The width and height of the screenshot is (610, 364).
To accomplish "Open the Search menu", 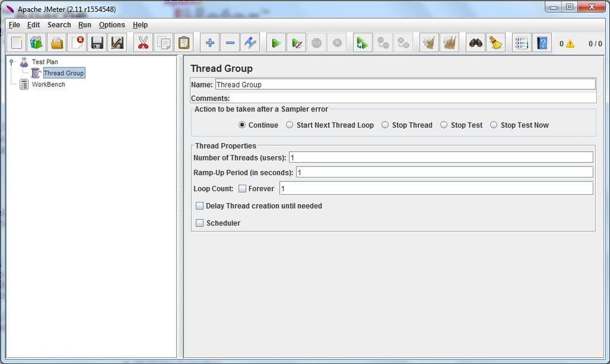I will (x=59, y=25).
